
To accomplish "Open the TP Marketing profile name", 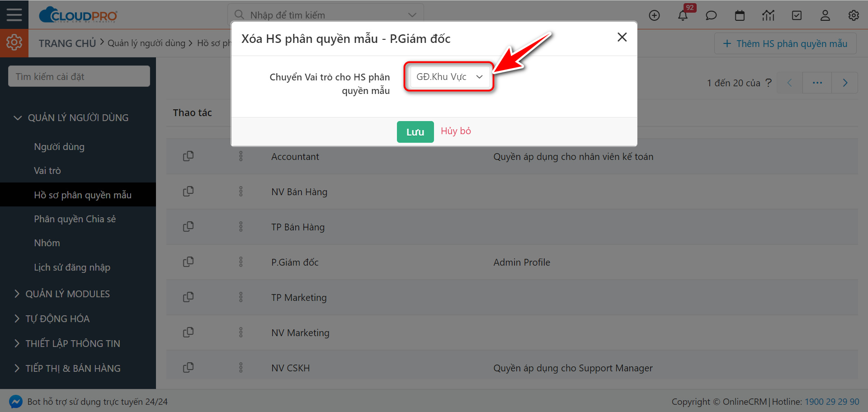I will point(299,298).
